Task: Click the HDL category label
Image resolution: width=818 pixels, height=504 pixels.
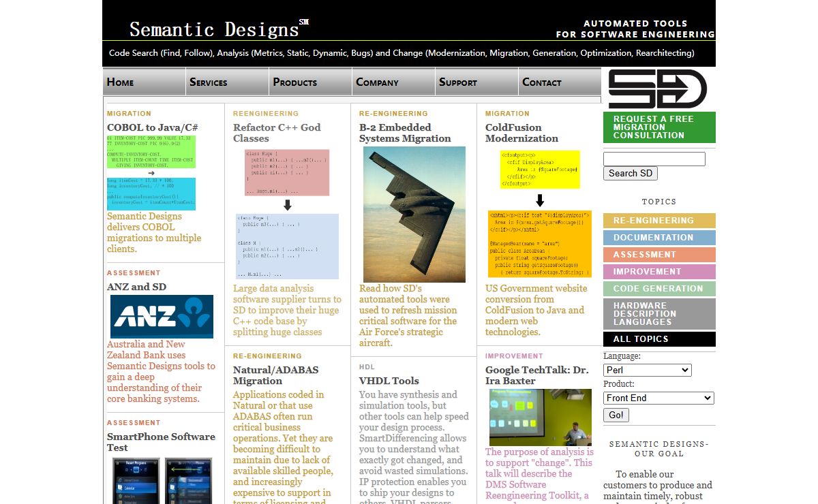Action: click(x=367, y=367)
